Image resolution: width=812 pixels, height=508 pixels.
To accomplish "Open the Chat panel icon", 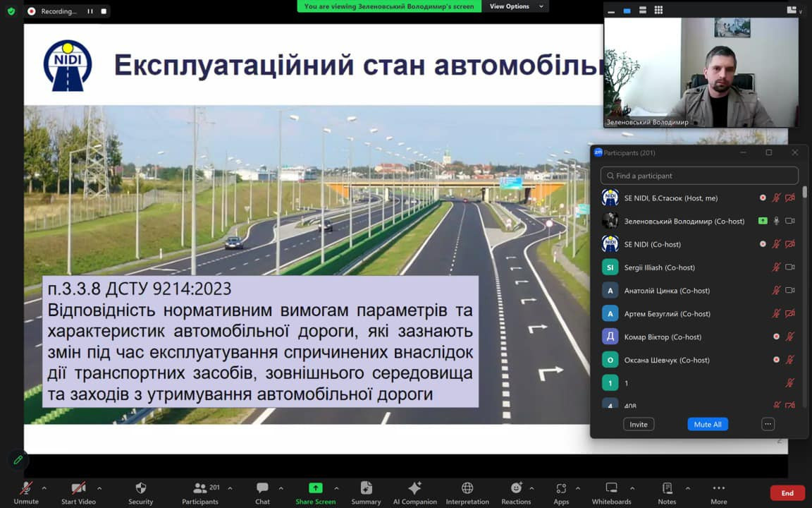I will [x=262, y=488].
